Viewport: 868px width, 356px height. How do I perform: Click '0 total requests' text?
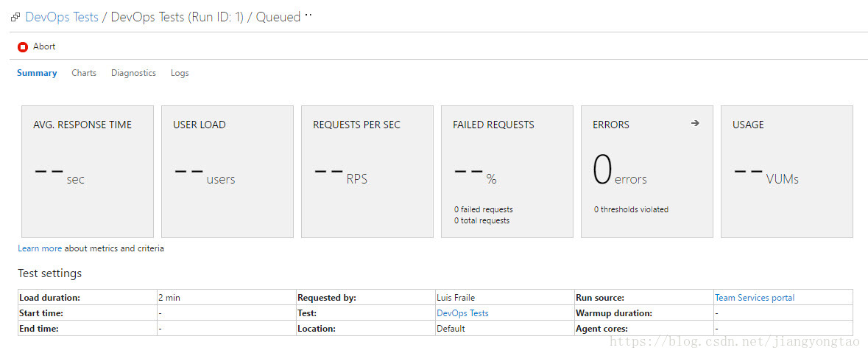[481, 220]
